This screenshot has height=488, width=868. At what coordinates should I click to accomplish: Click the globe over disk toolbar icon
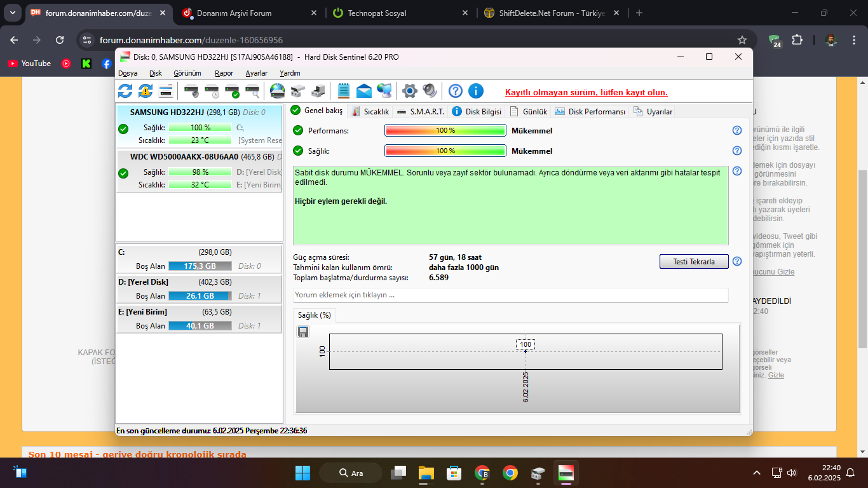coord(277,91)
